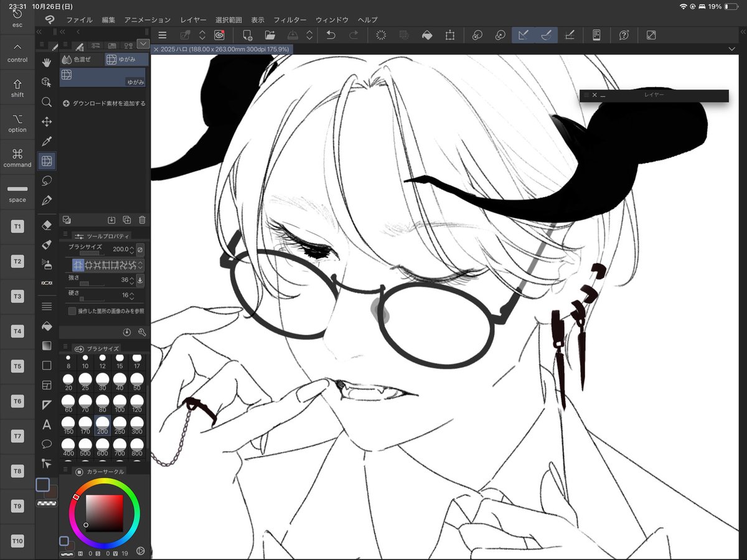Image resolution: width=747 pixels, height=560 pixels.
Task: Toggle the command modifier key
Action: tap(17, 157)
